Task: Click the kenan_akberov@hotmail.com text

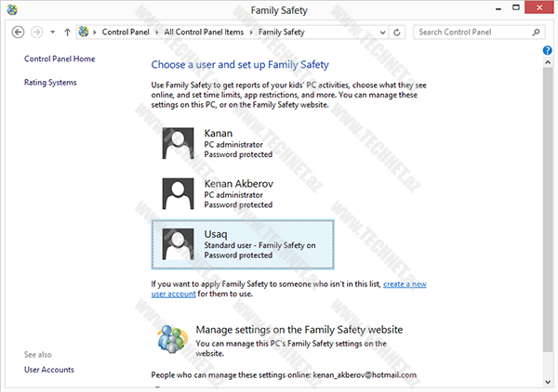Action: pyautogui.click(x=365, y=375)
